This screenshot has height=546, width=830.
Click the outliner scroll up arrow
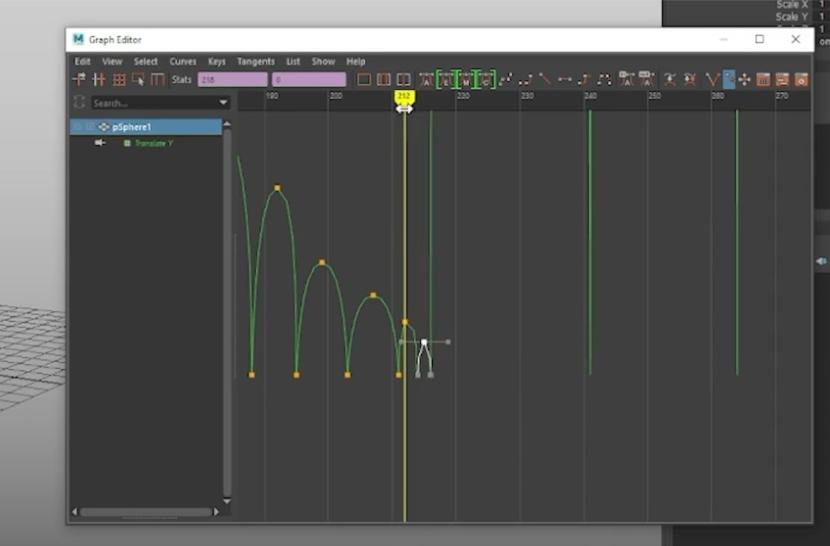tap(227, 124)
